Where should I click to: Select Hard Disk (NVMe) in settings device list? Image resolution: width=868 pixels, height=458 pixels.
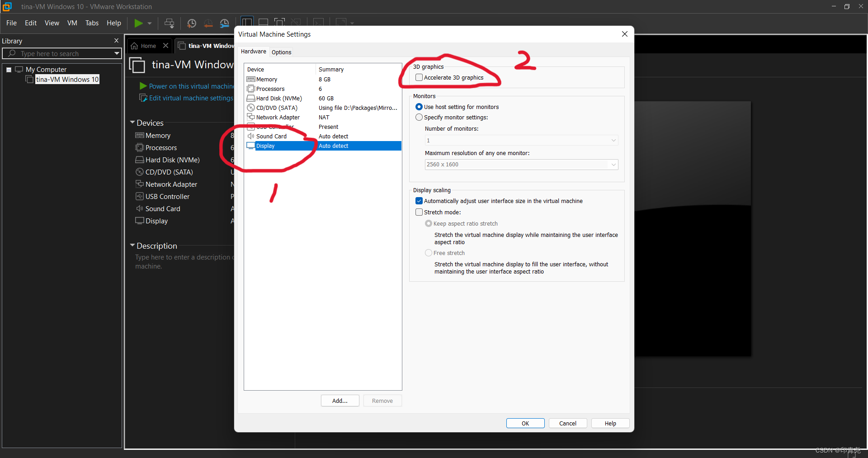click(322, 99)
